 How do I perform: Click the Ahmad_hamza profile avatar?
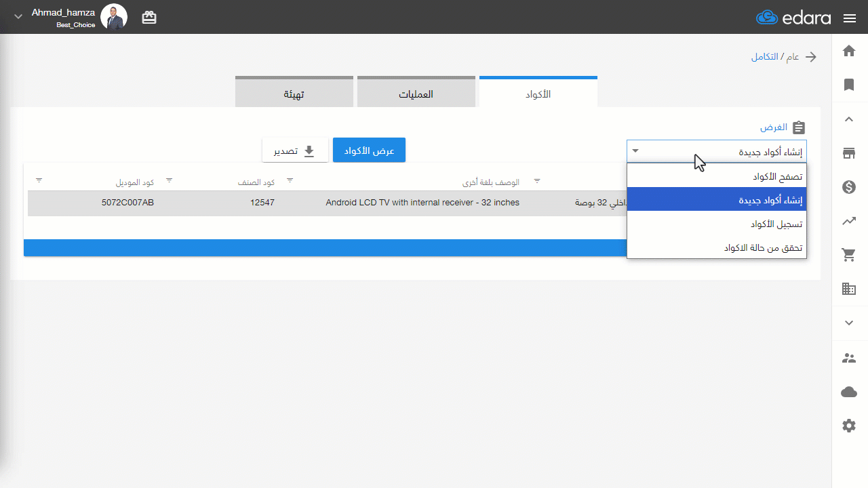tap(114, 17)
